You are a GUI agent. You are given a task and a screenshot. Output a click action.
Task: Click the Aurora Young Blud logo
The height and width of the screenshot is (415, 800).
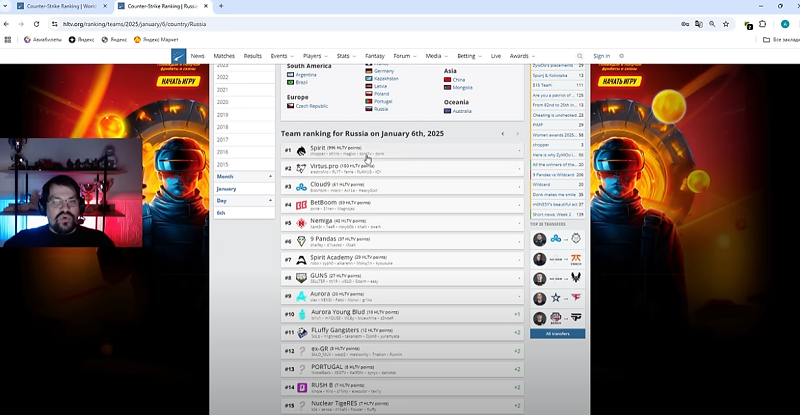(x=302, y=314)
